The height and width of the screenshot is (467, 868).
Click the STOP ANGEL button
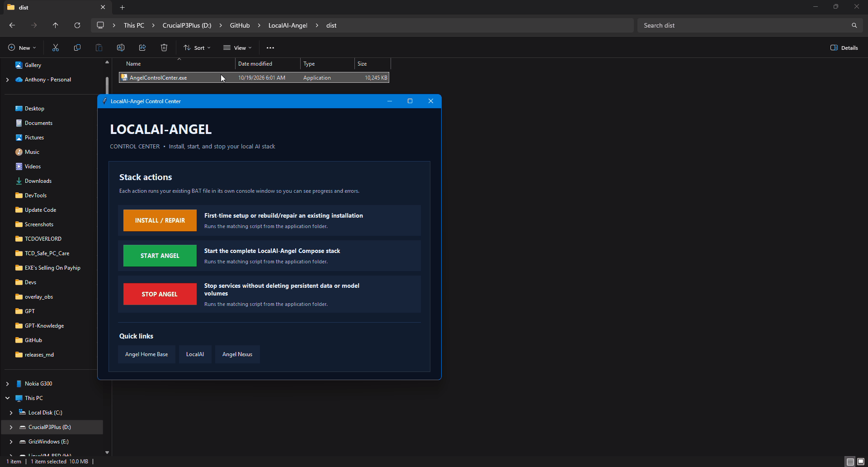click(x=160, y=294)
